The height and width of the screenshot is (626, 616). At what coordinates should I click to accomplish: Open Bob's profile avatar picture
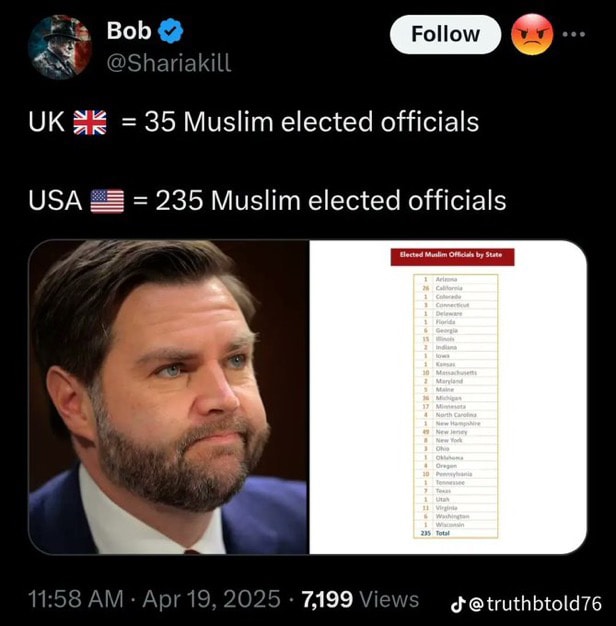[x=60, y=47]
